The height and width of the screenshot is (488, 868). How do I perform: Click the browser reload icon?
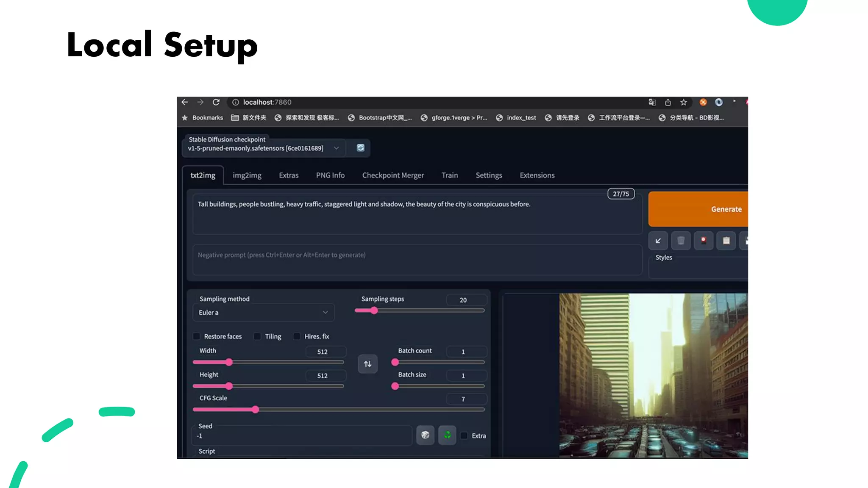[216, 102]
